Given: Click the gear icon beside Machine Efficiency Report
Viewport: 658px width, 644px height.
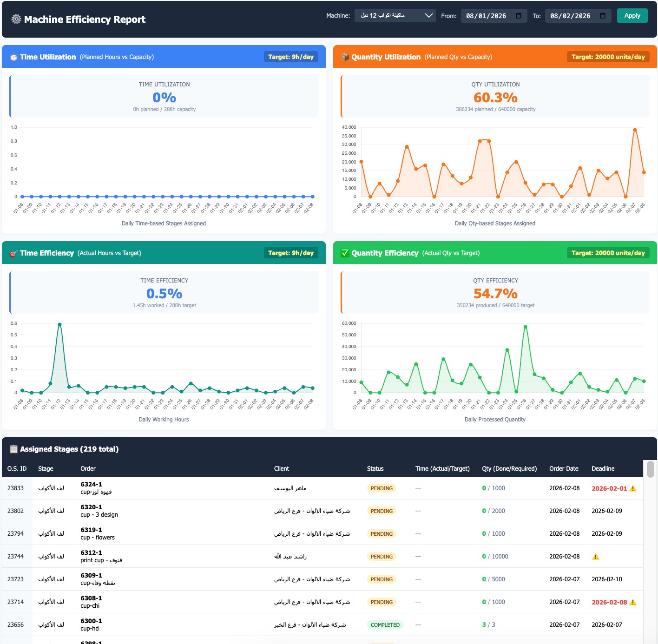Looking at the screenshot, I should point(16,19).
